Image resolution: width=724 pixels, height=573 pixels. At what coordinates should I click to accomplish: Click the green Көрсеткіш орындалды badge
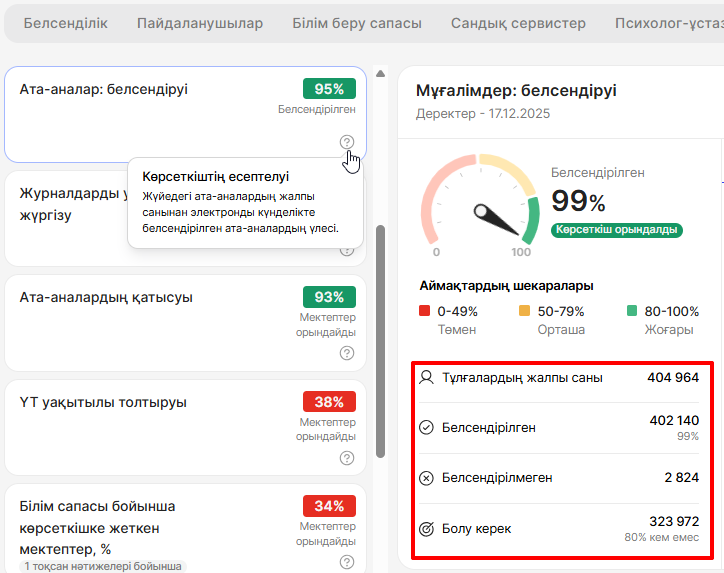[x=616, y=230]
